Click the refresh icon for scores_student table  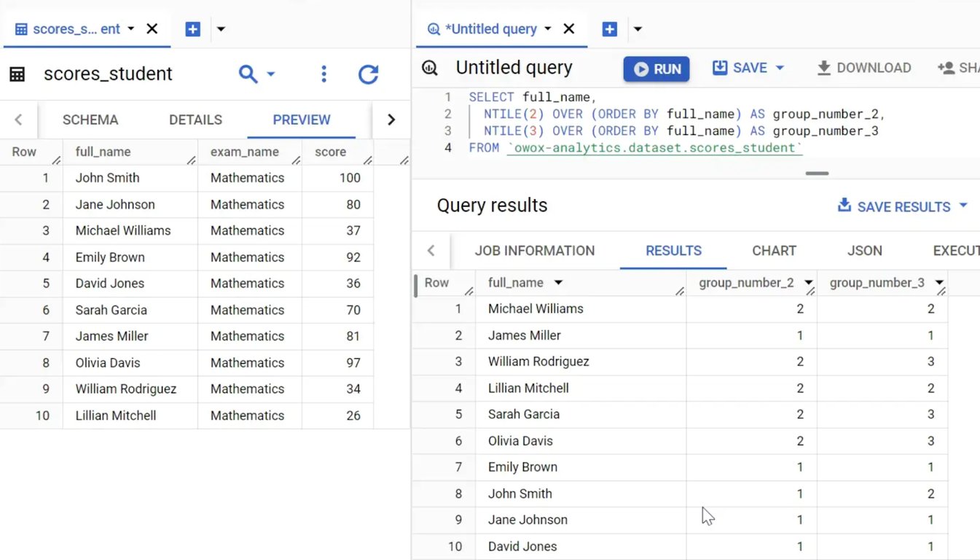[x=369, y=74]
